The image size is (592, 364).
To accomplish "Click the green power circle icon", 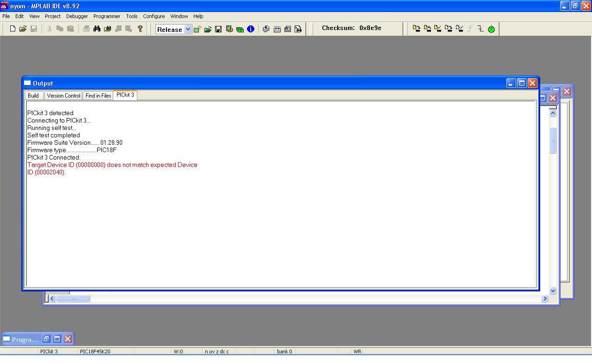I will point(491,29).
